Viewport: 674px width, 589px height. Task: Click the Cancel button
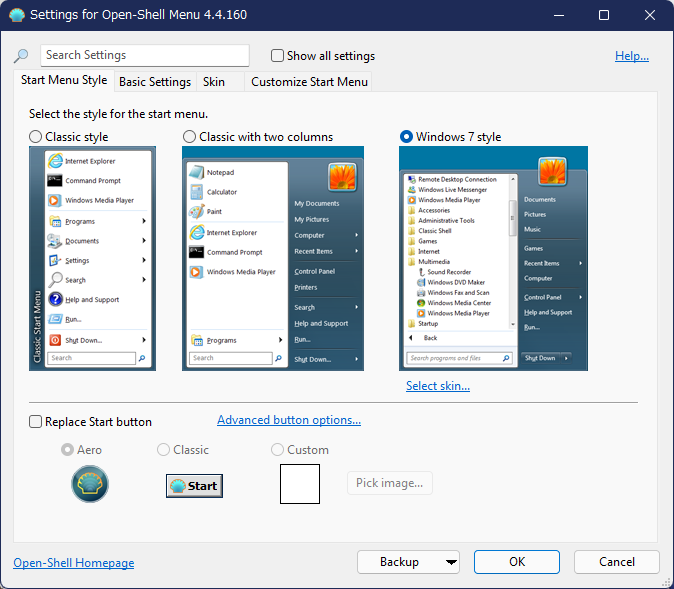(617, 562)
